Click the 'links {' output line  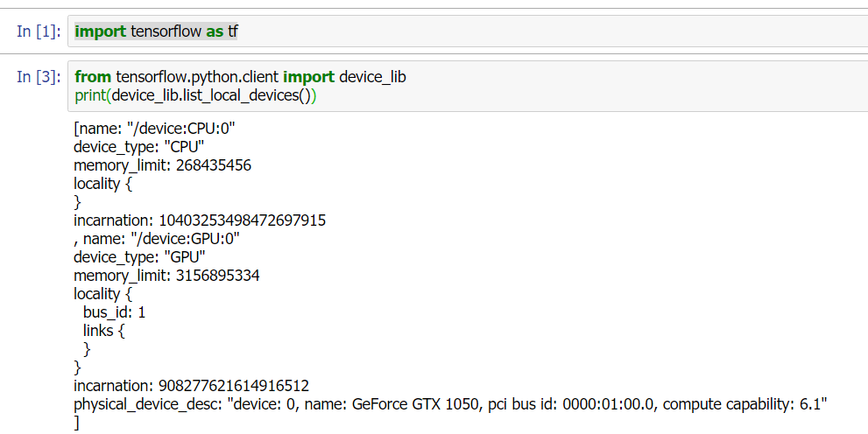[x=104, y=331]
